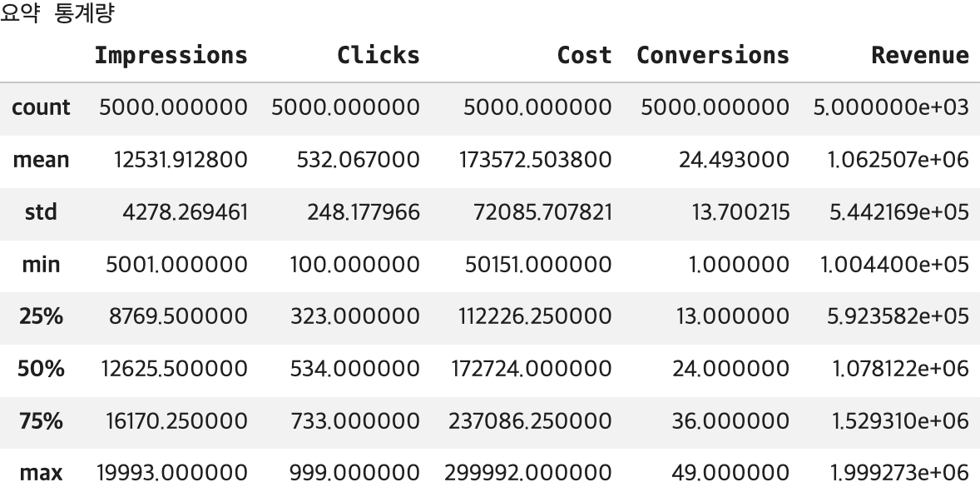Click the mean Impressions value 12531.912800

coord(181,160)
